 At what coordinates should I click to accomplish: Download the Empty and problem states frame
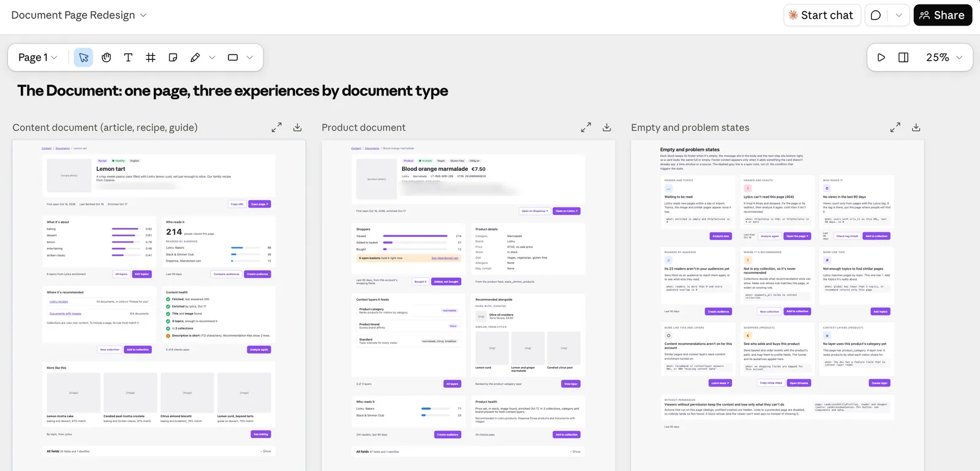(x=916, y=127)
